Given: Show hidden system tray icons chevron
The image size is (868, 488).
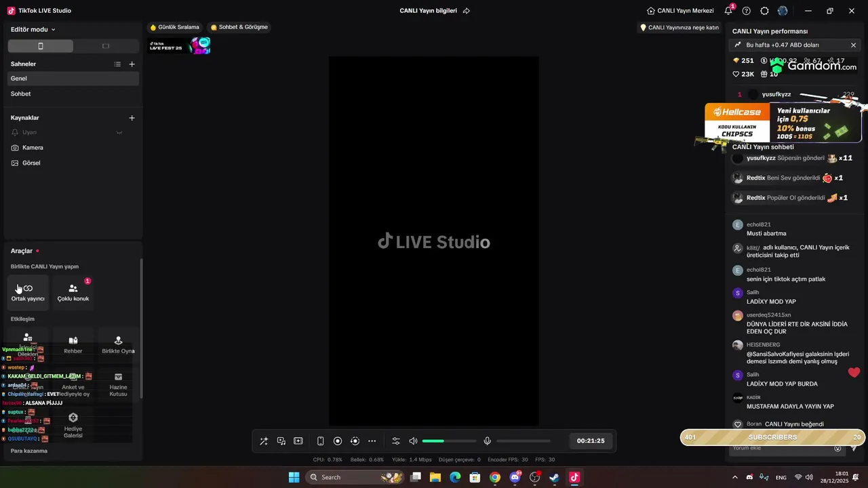Looking at the screenshot, I should coord(735,477).
